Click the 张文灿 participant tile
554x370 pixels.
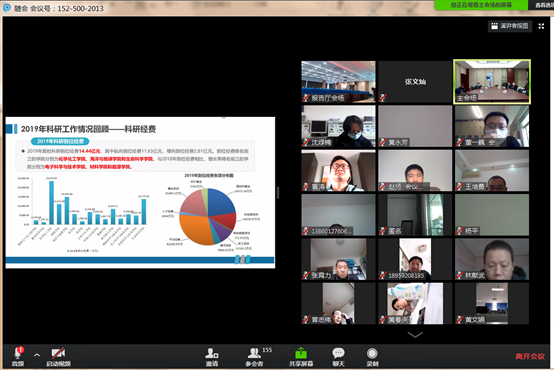click(x=415, y=82)
